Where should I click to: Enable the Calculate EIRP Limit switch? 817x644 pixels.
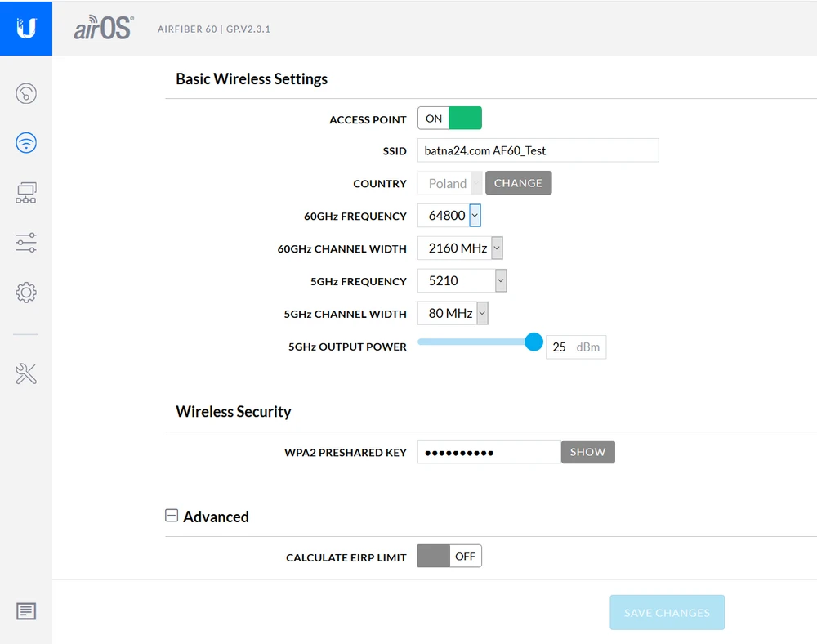[449, 557]
